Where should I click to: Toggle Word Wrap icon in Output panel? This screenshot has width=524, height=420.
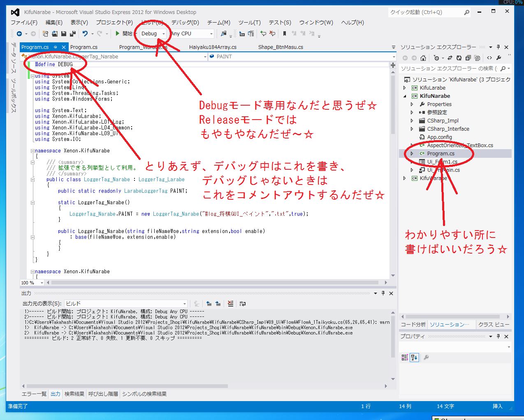[243, 304]
